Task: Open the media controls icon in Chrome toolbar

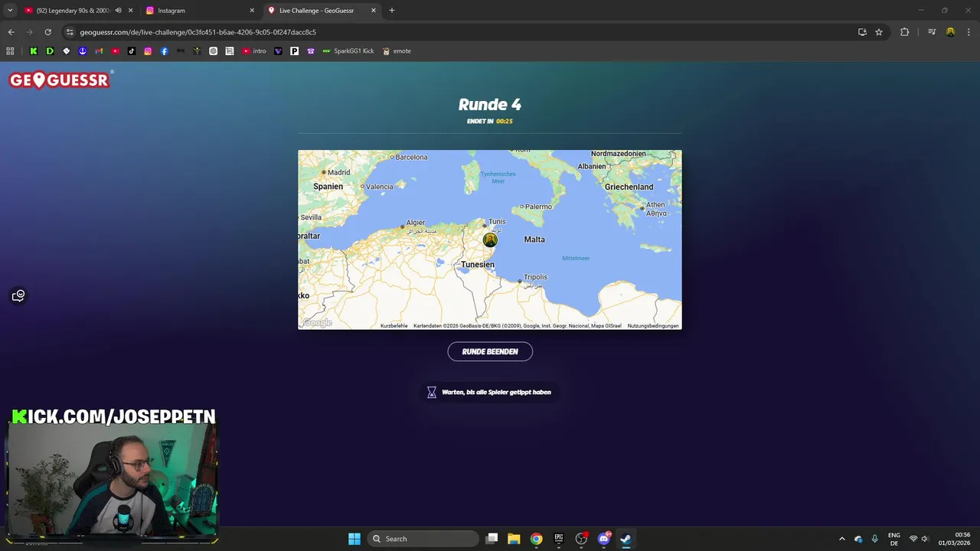Action: click(932, 32)
